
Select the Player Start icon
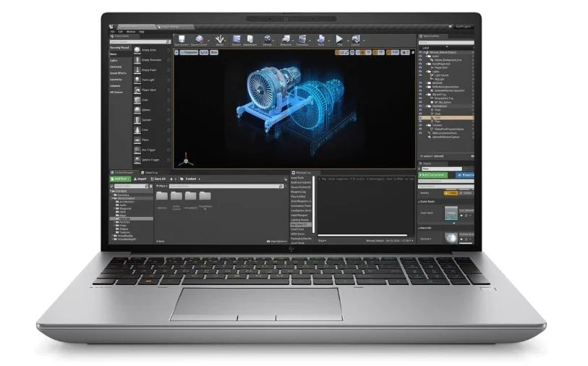[x=137, y=90]
